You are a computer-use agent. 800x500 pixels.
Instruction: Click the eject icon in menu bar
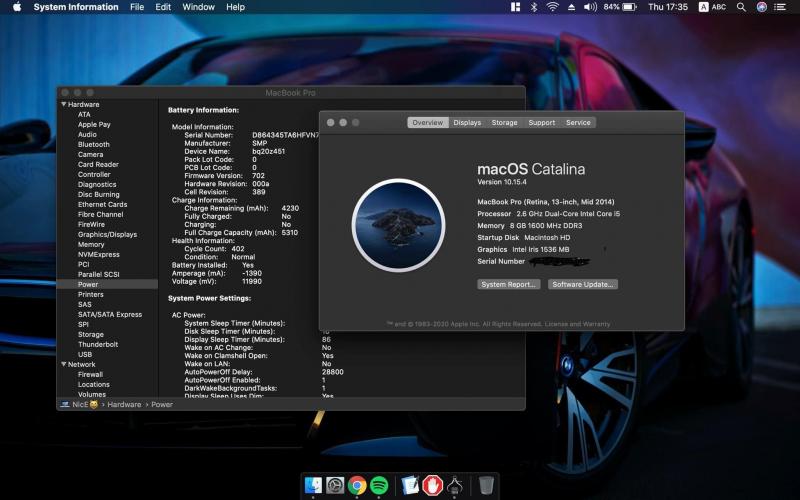[x=571, y=7]
